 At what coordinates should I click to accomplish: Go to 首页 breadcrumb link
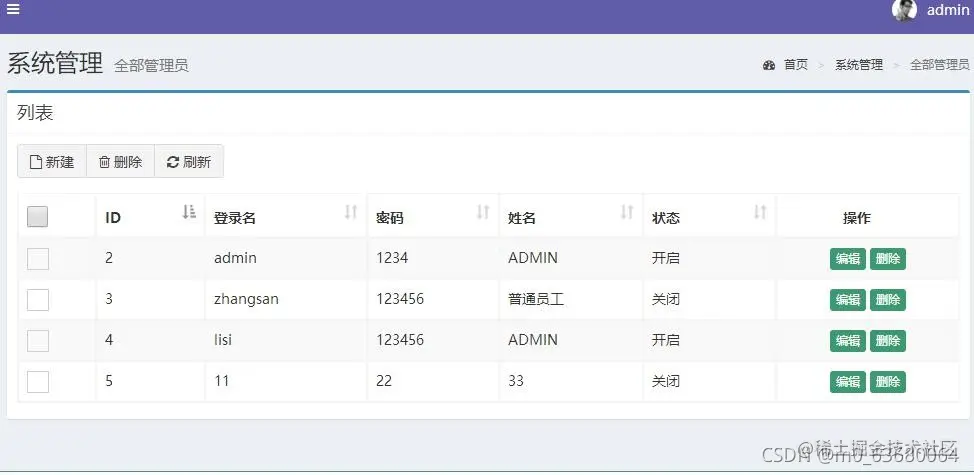[x=796, y=65]
